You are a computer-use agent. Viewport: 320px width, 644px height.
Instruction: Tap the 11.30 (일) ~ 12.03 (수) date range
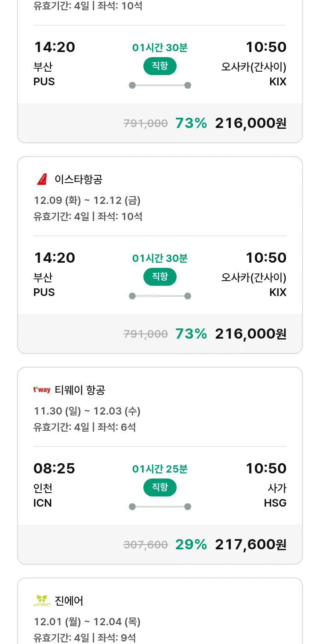[x=87, y=411]
